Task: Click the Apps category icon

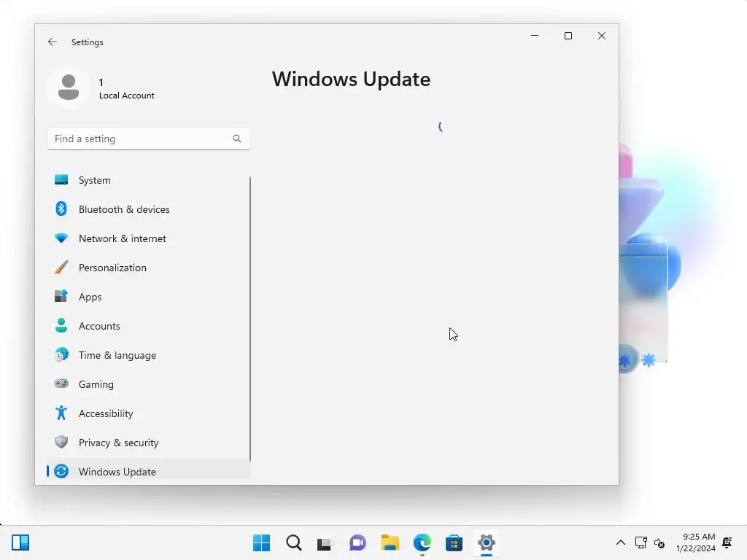Action: pyautogui.click(x=61, y=296)
